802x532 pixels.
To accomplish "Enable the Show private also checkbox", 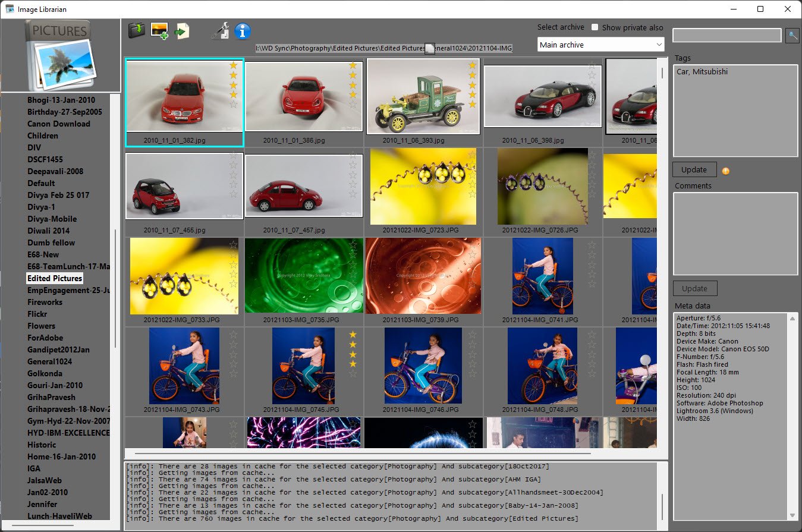I will pos(596,27).
